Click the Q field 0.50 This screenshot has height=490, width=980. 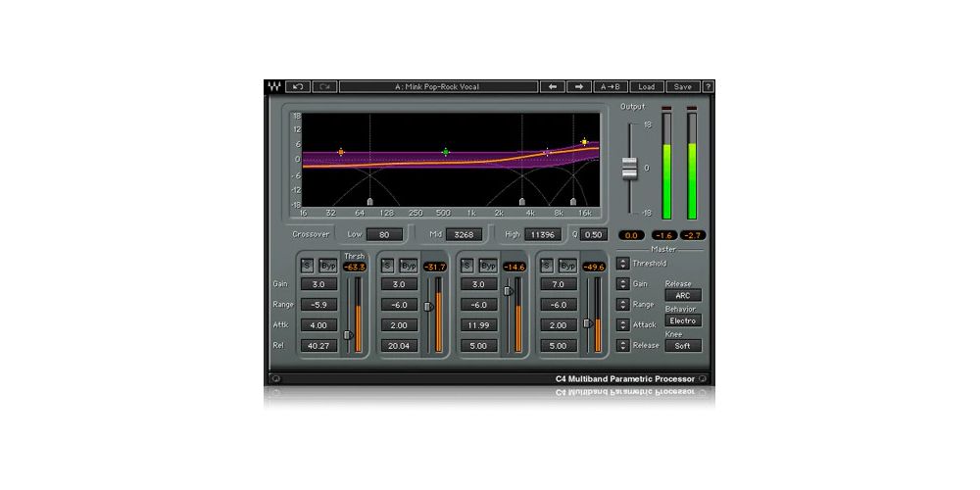pyautogui.click(x=593, y=235)
